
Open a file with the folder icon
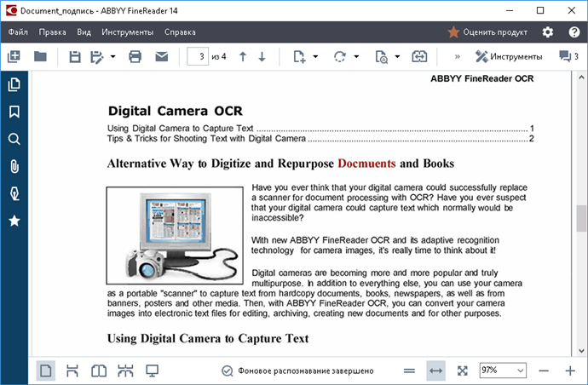(x=40, y=56)
